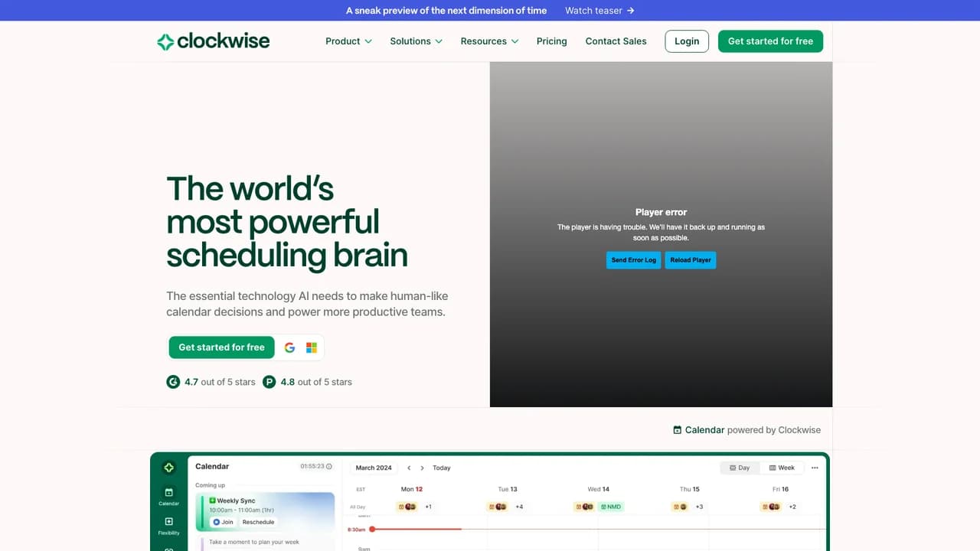Jump to Today in calendar preview
The width and height of the screenshot is (980, 551).
(442, 468)
